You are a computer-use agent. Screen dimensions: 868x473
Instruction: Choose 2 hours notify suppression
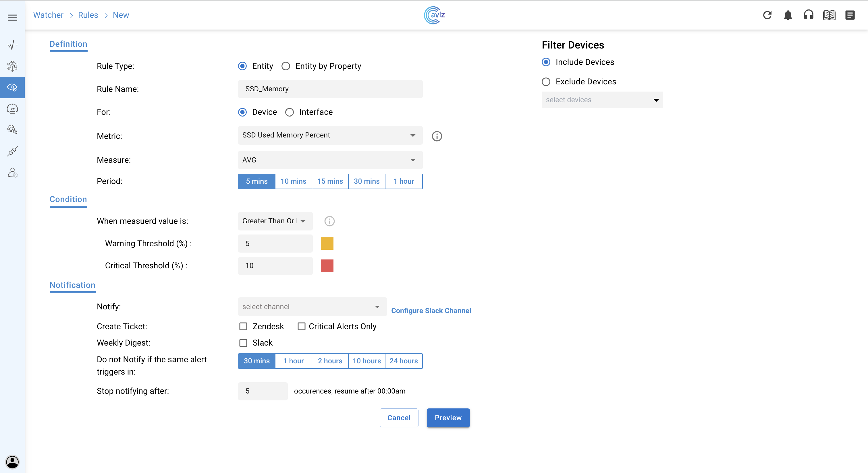click(x=330, y=361)
